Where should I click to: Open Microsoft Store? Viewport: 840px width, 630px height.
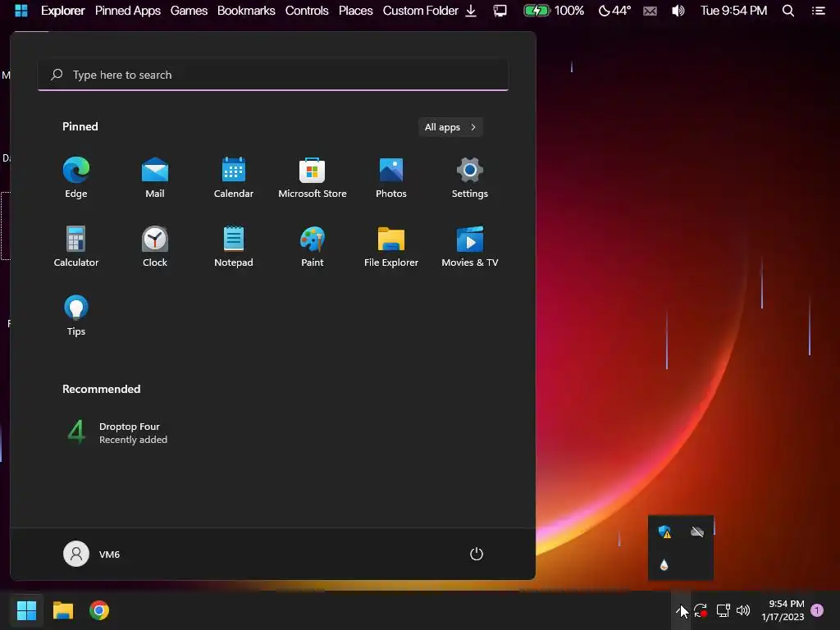click(313, 177)
